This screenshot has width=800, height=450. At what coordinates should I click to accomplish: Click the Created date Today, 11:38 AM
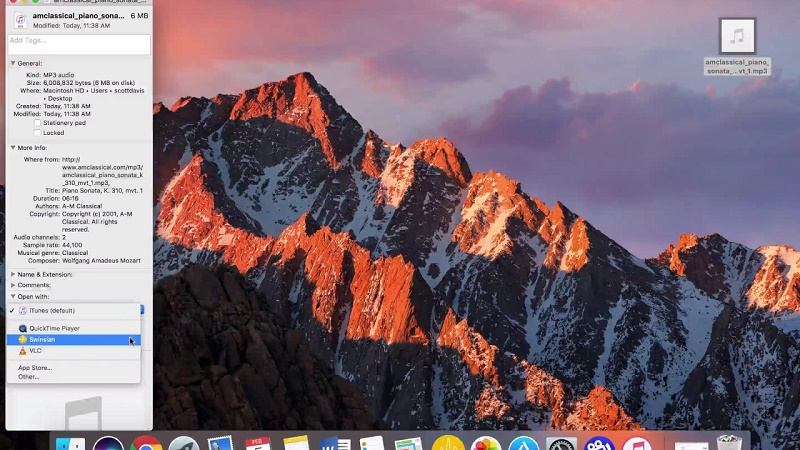(x=67, y=106)
